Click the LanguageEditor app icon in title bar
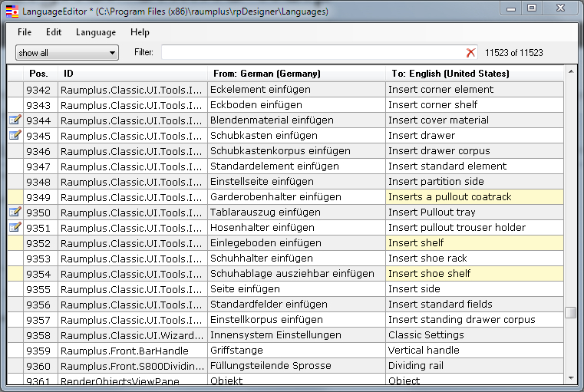This screenshot has height=392, width=584. (x=12, y=12)
